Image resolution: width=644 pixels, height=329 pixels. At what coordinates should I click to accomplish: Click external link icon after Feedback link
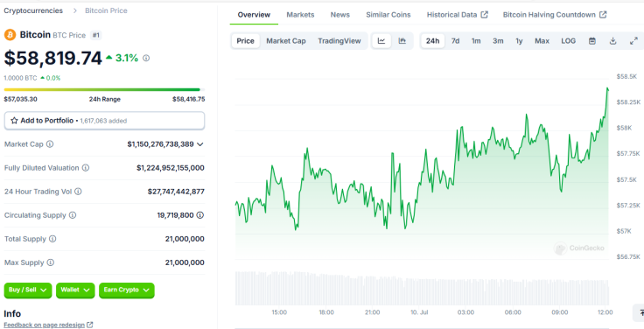(x=90, y=325)
